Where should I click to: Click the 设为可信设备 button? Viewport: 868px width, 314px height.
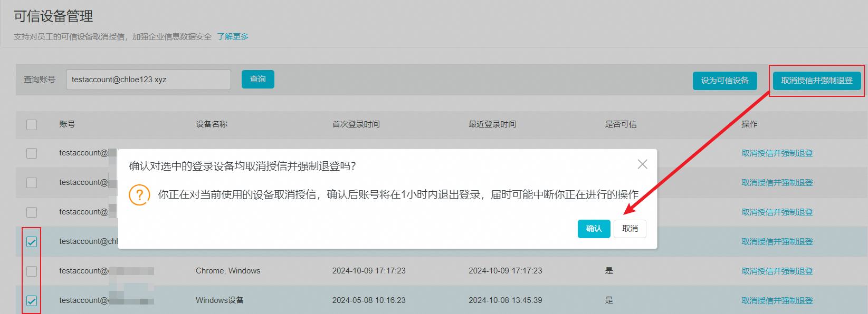click(x=724, y=81)
